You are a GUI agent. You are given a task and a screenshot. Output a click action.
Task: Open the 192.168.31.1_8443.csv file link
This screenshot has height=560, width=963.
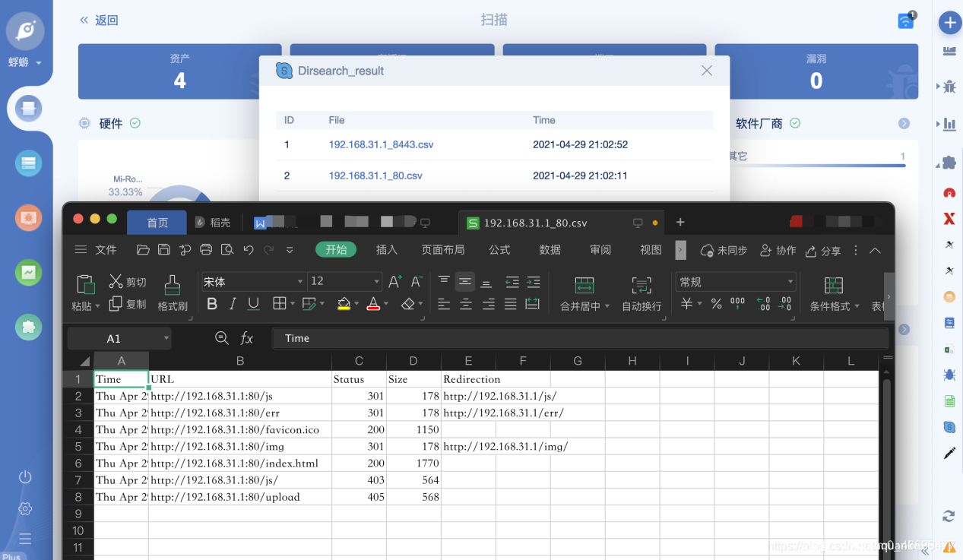point(381,144)
